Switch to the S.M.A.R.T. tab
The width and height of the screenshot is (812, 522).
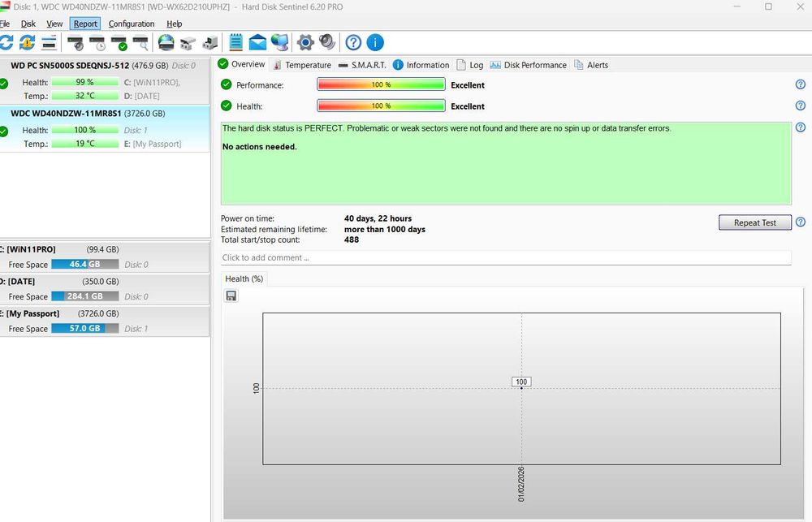point(362,65)
